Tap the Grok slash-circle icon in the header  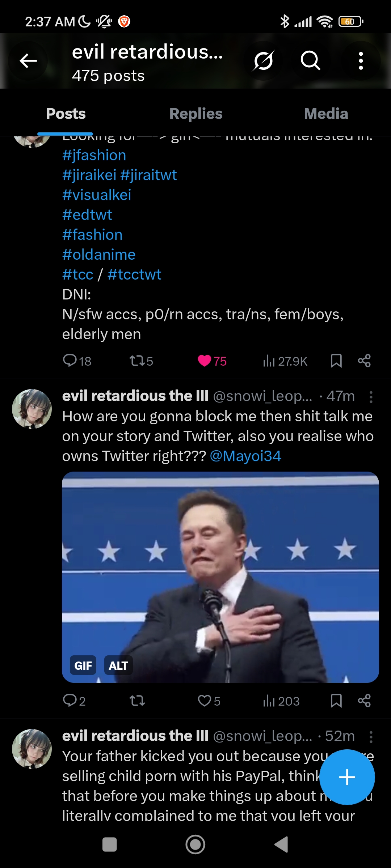click(263, 60)
